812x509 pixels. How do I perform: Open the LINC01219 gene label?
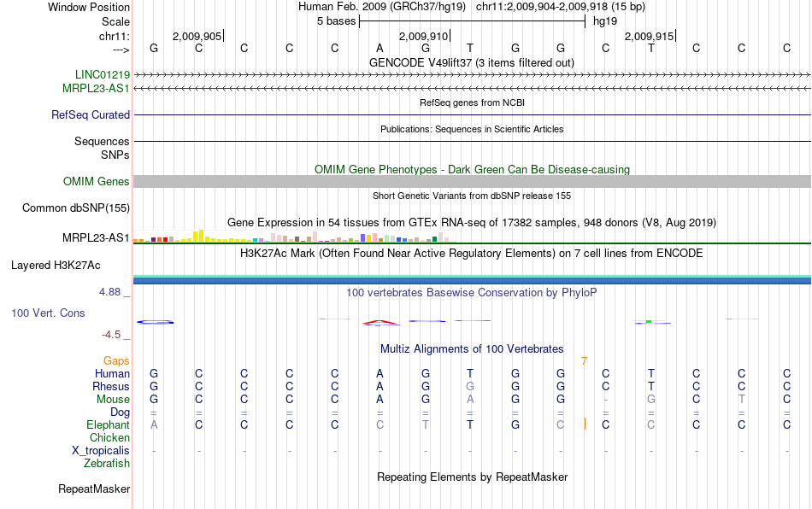click(103, 74)
